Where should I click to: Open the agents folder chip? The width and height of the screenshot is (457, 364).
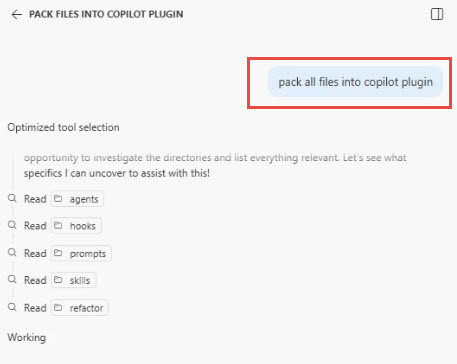tap(77, 199)
